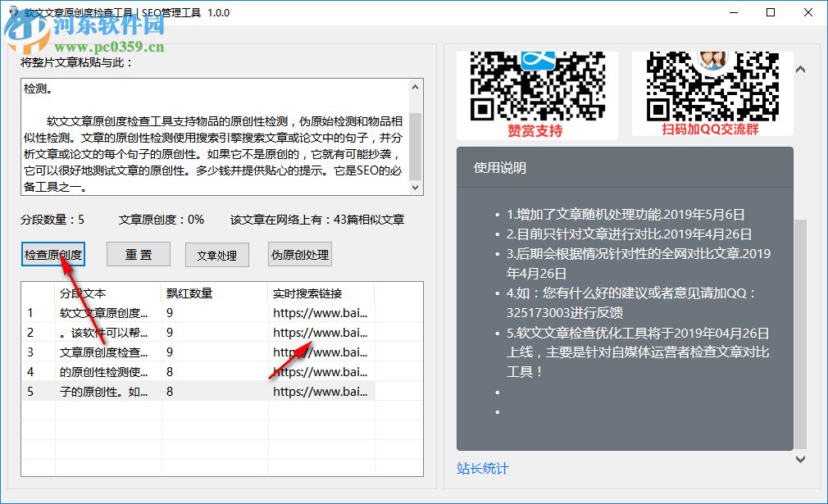Select row 2 text 。该软件可以帮...
The width and height of the screenshot is (828, 504).
pos(103,333)
